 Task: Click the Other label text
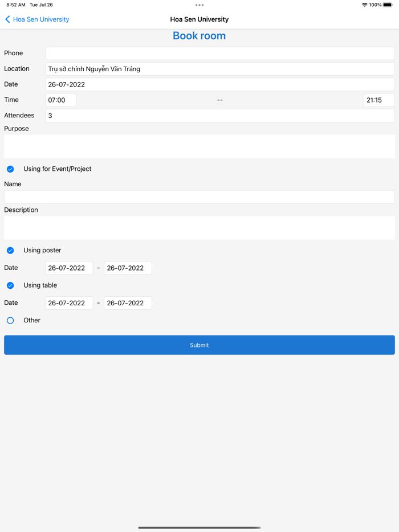pos(32,320)
